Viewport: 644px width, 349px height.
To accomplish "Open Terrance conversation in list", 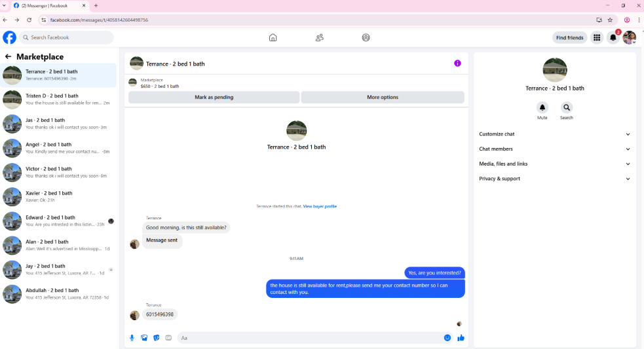I will [x=59, y=75].
